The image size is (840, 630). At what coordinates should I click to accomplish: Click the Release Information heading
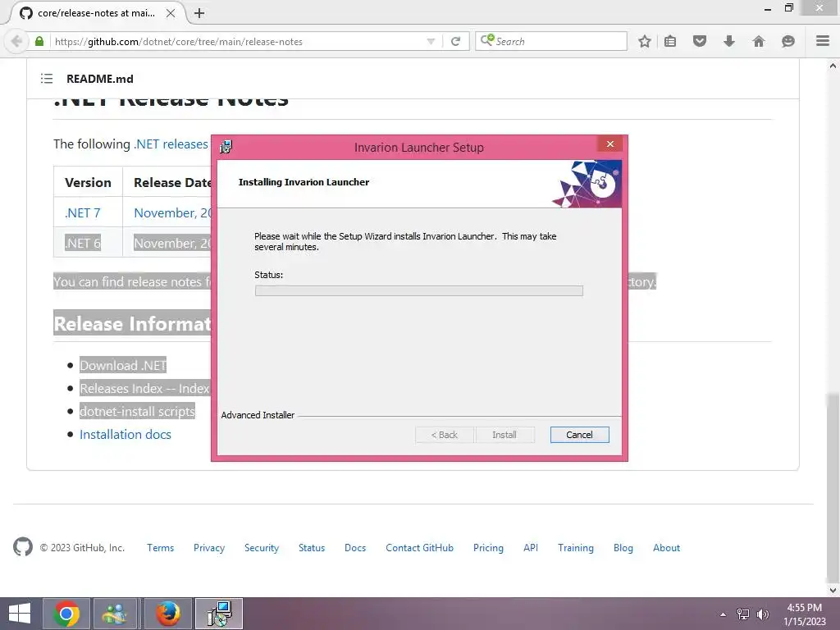132,323
